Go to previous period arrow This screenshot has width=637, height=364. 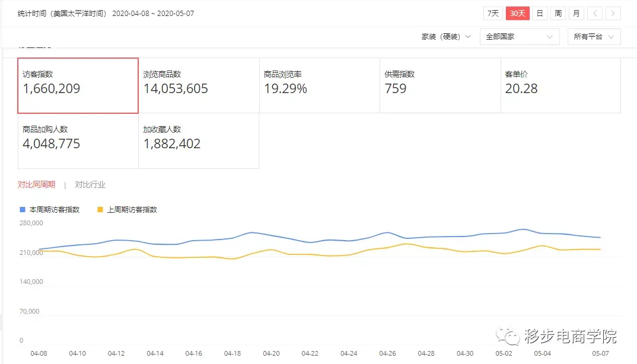tap(595, 14)
